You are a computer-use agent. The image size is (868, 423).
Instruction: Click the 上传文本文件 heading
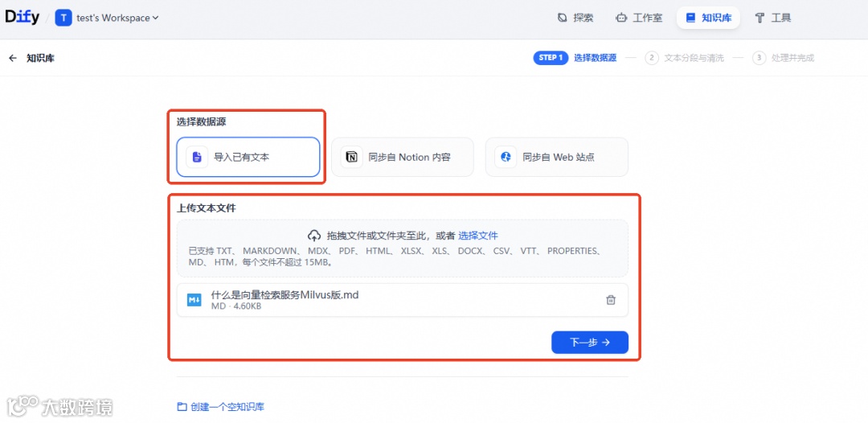pos(206,208)
